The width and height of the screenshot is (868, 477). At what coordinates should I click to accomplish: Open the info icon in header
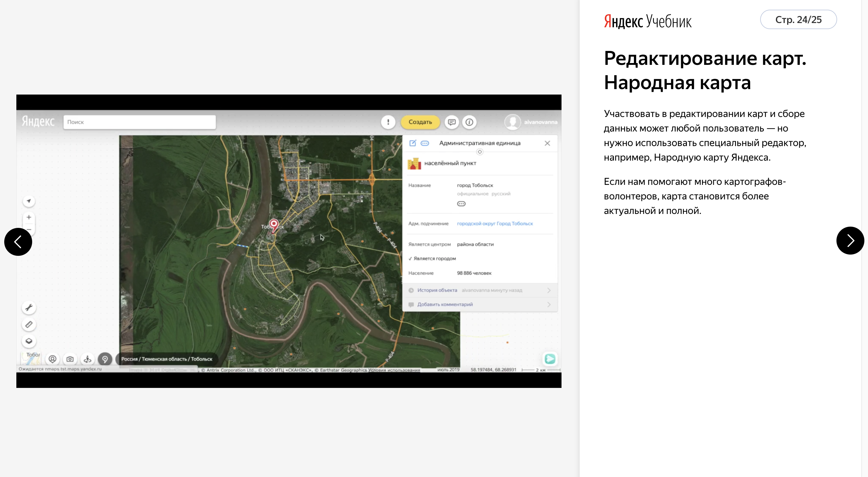(x=469, y=122)
